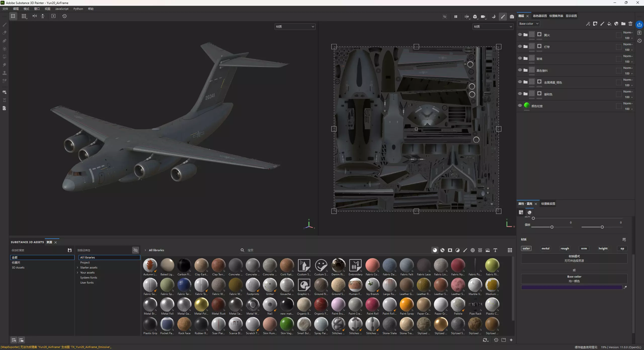The image size is (644, 350).
Task: Click the purple base color swatch
Action: [x=571, y=287]
